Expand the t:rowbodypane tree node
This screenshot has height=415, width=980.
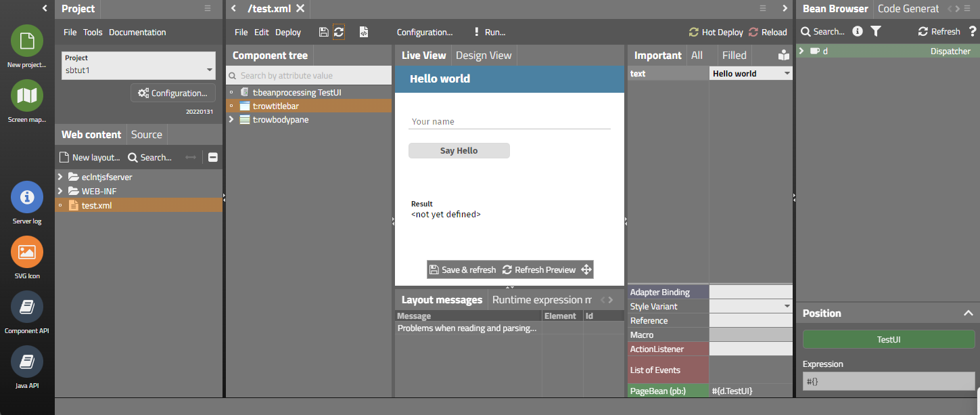tap(231, 120)
